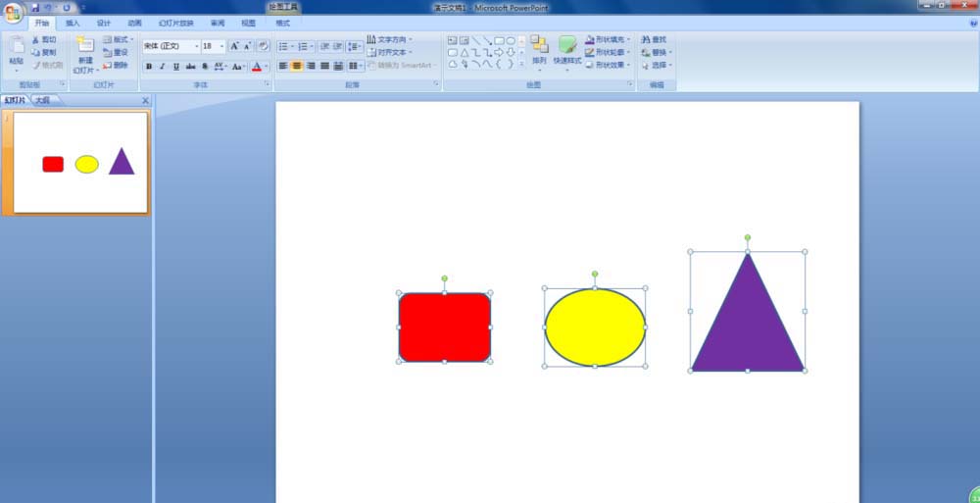Toggle Underline formatting
This screenshot has width=980, height=503.
pos(176,67)
